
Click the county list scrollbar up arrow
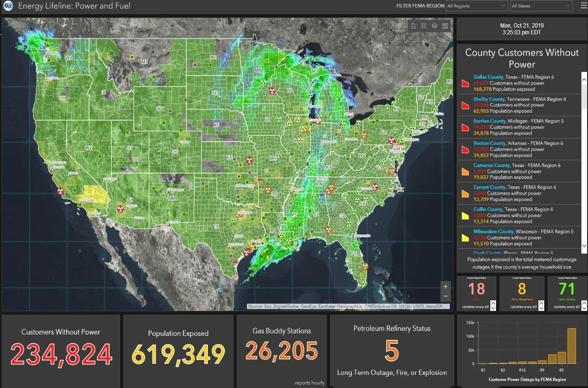pyautogui.click(x=584, y=79)
